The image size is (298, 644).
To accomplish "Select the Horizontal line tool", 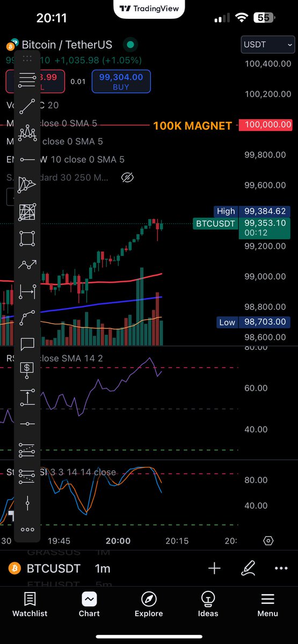I will 27,423.
